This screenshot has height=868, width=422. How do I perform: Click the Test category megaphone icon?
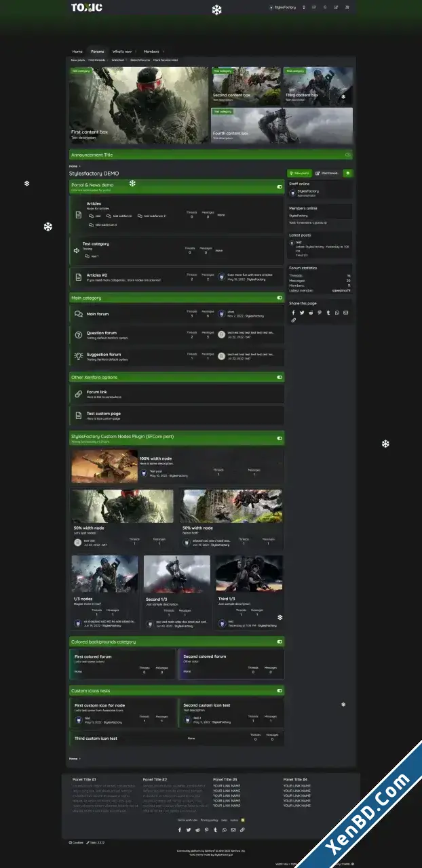tap(77, 250)
